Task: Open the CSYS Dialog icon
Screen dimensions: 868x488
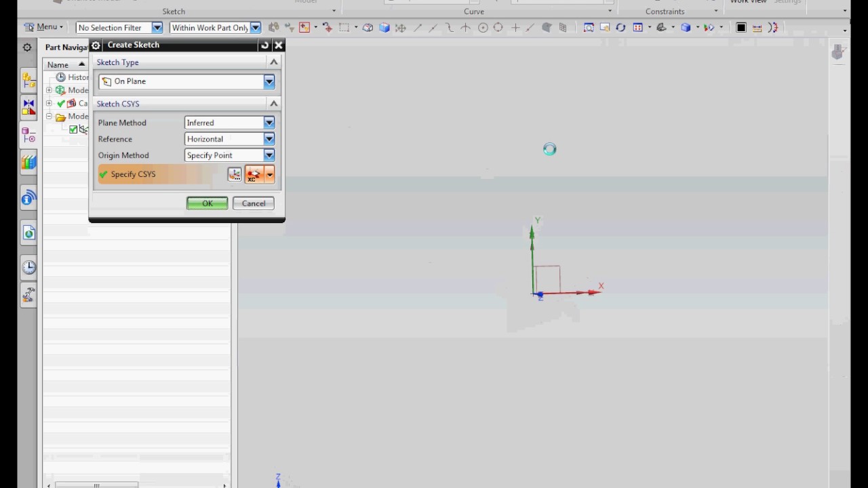Action: coord(235,175)
